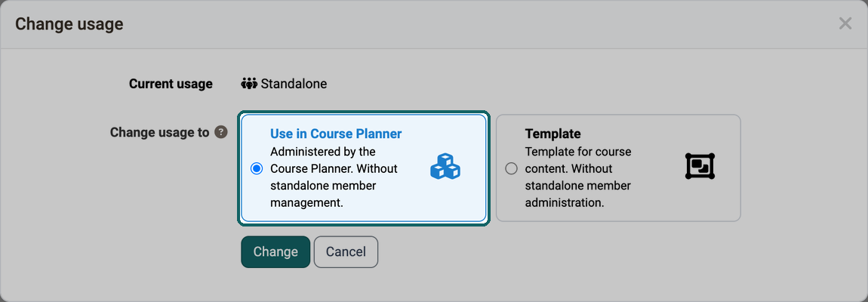
Task: Click the Template for course content description
Action: (x=578, y=177)
